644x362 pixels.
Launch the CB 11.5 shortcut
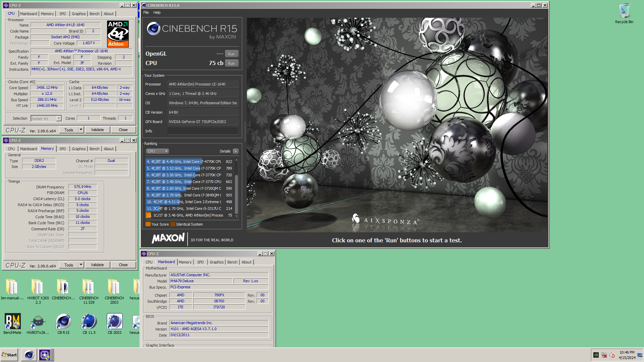[x=89, y=324]
